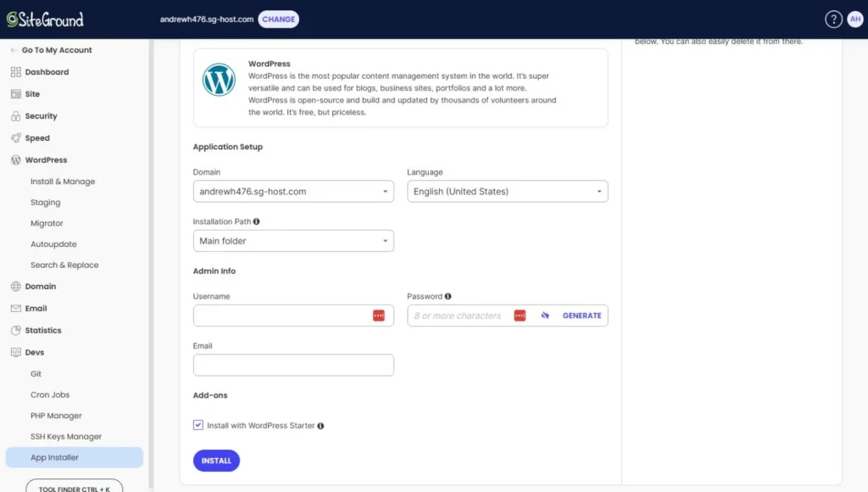Open the Git menu item
868x492 pixels.
(x=36, y=374)
